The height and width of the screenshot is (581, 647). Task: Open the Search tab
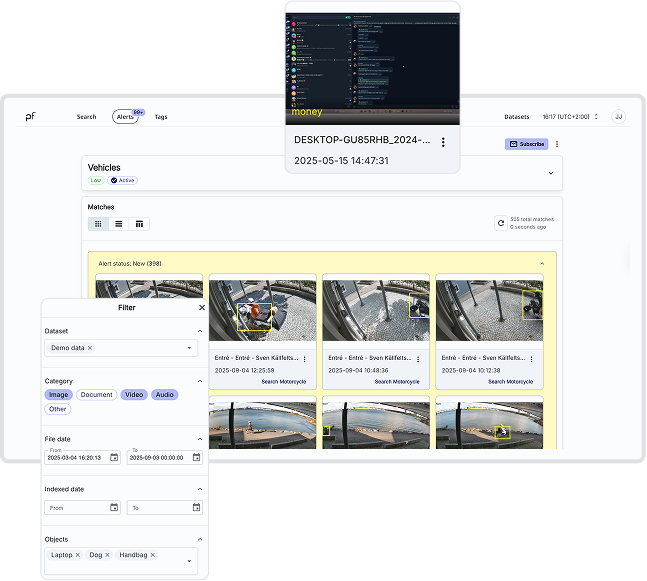(87, 117)
